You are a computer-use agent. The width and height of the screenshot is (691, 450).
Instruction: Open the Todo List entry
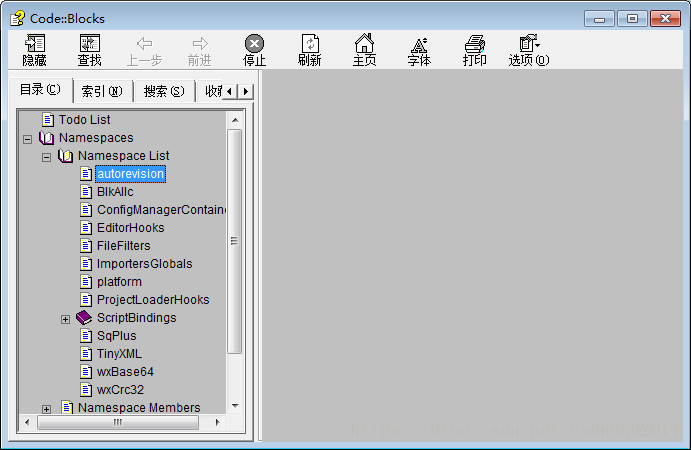(85, 119)
